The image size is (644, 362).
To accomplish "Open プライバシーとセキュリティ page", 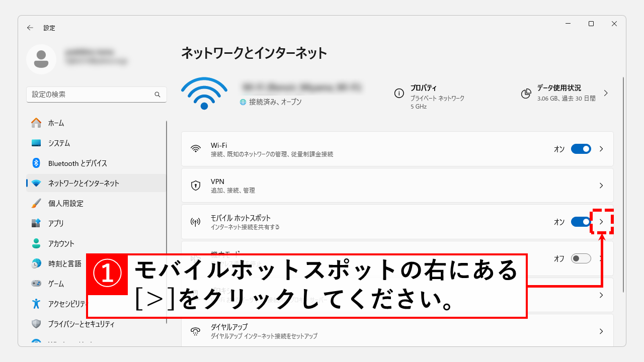I will pyautogui.click(x=96, y=324).
